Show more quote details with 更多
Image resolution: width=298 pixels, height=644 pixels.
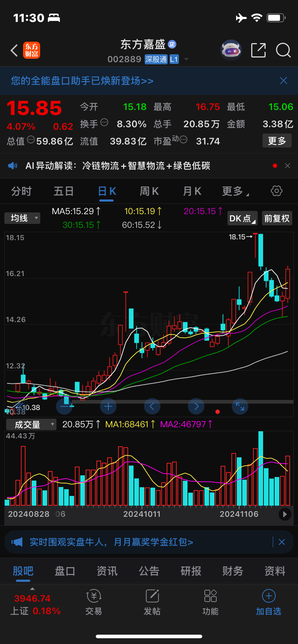coord(277,141)
